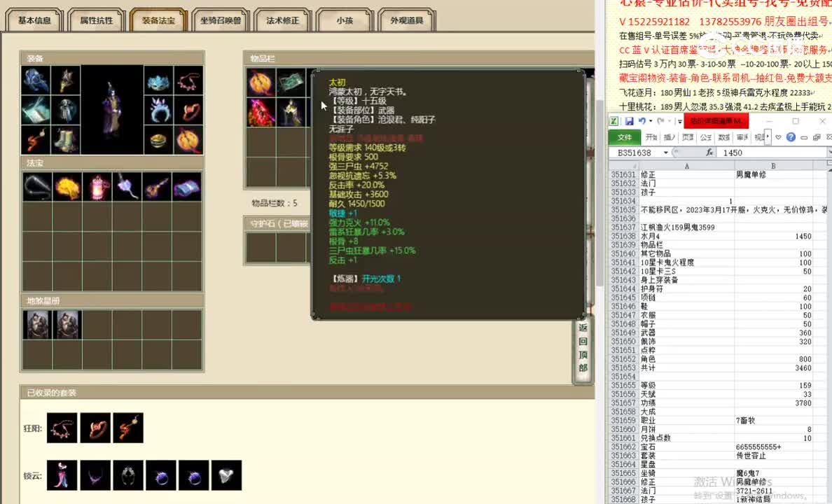Click the Undo icon in Excel toolbar
The image size is (832, 504).
click(x=642, y=121)
